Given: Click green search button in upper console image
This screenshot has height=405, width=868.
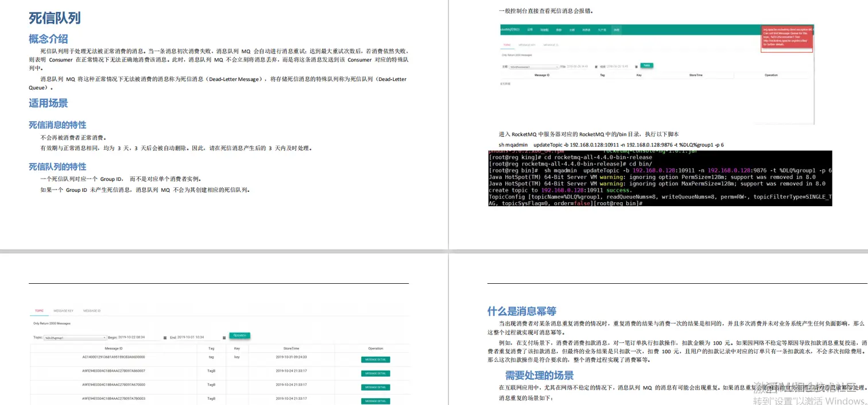Looking at the screenshot, I should 646,65.
